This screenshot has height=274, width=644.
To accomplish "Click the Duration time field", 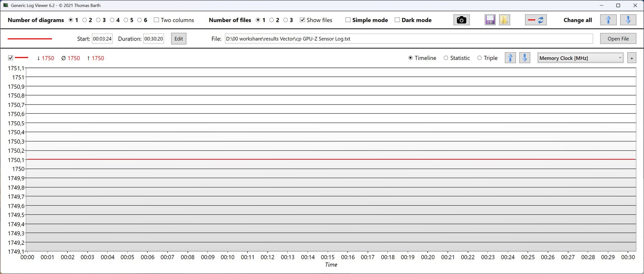I will [154, 39].
